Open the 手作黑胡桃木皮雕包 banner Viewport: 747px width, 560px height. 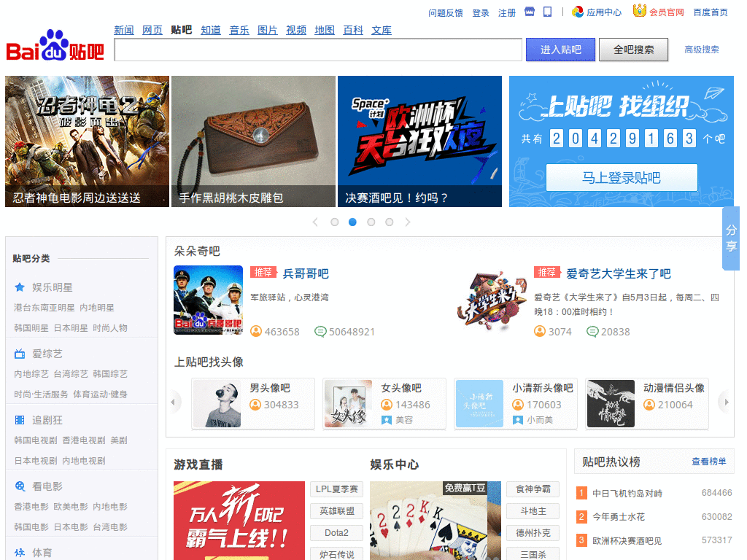point(253,141)
